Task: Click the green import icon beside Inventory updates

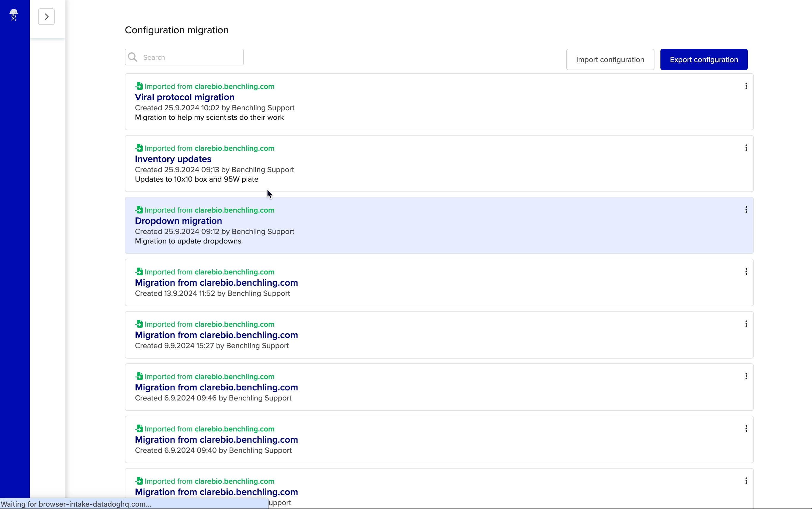Action: pos(139,148)
